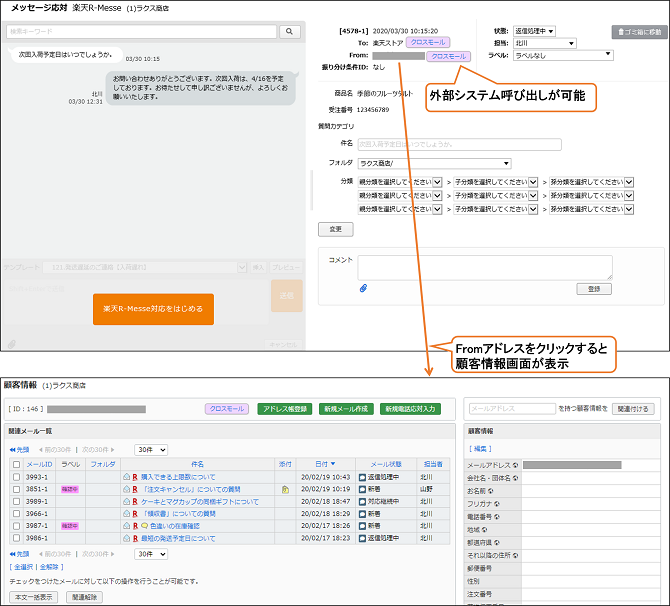Click the メールアドレス search input field
The image size is (670, 606).
(x=512, y=409)
